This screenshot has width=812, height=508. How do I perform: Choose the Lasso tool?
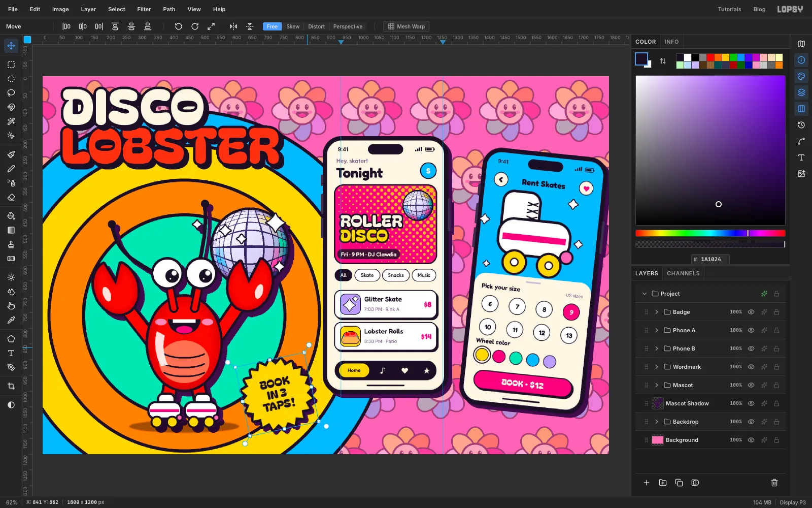pos(11,93)
